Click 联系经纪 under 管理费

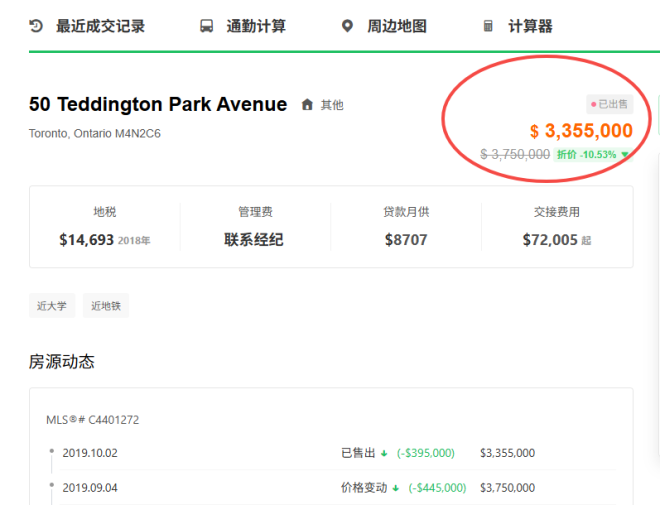pyautogui.click(x=254, y=240)
